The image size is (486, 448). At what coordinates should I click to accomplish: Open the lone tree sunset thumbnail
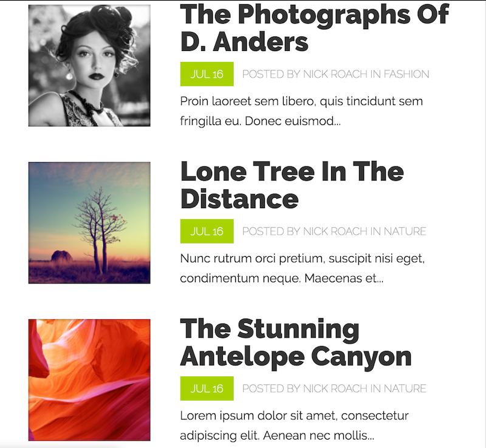point(89,223)
